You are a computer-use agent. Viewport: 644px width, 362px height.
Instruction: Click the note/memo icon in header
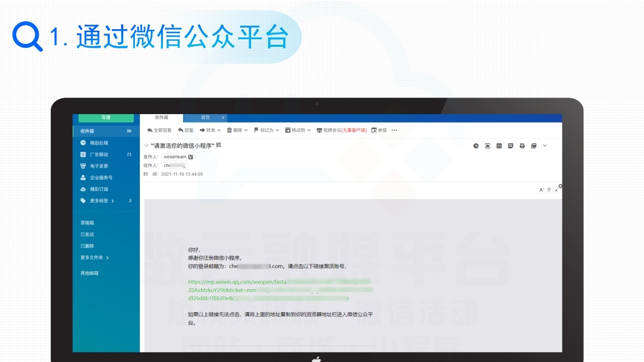pyautogui.click(x=511, y=146)
